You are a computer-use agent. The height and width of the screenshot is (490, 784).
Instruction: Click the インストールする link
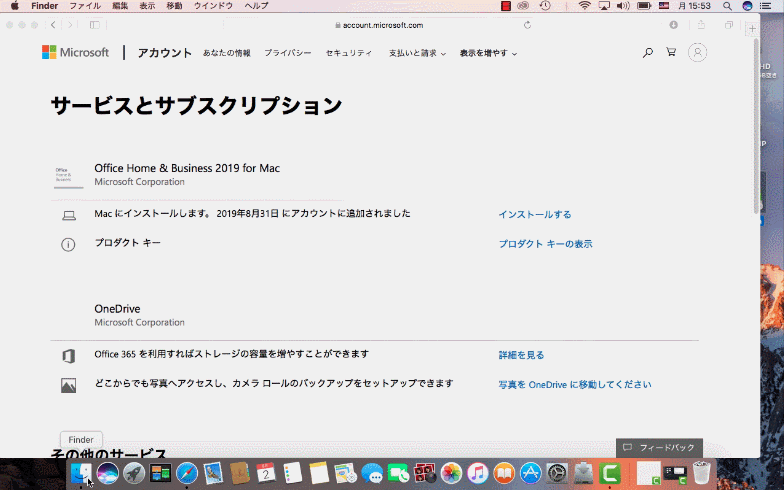point(534,214)
